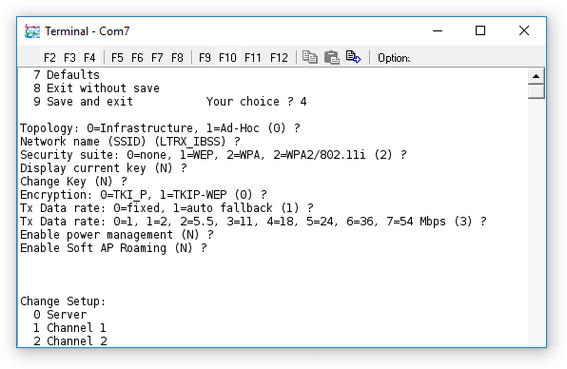Click the vertical scrollbar thumb
This screenshot has width=567, height=369.
536,91
